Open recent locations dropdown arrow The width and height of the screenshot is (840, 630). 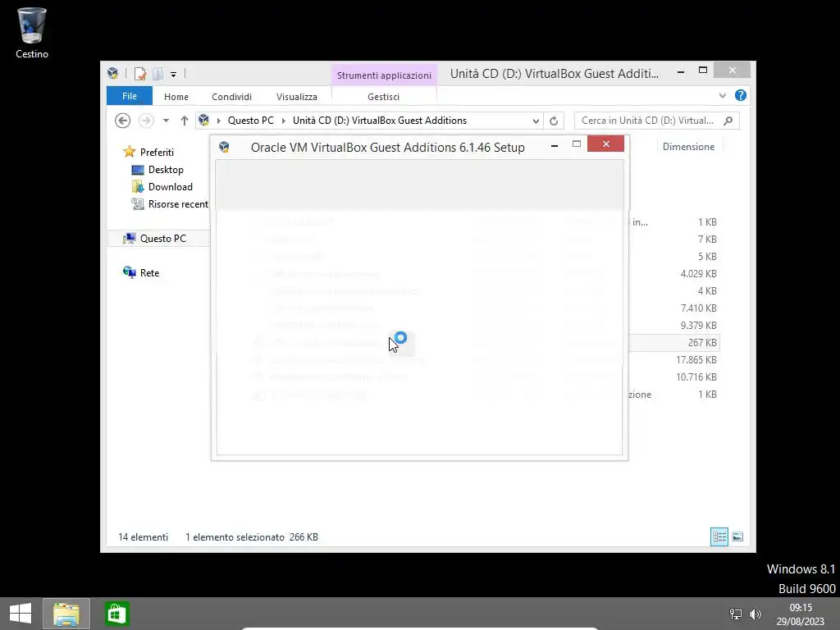click(166, 121)
